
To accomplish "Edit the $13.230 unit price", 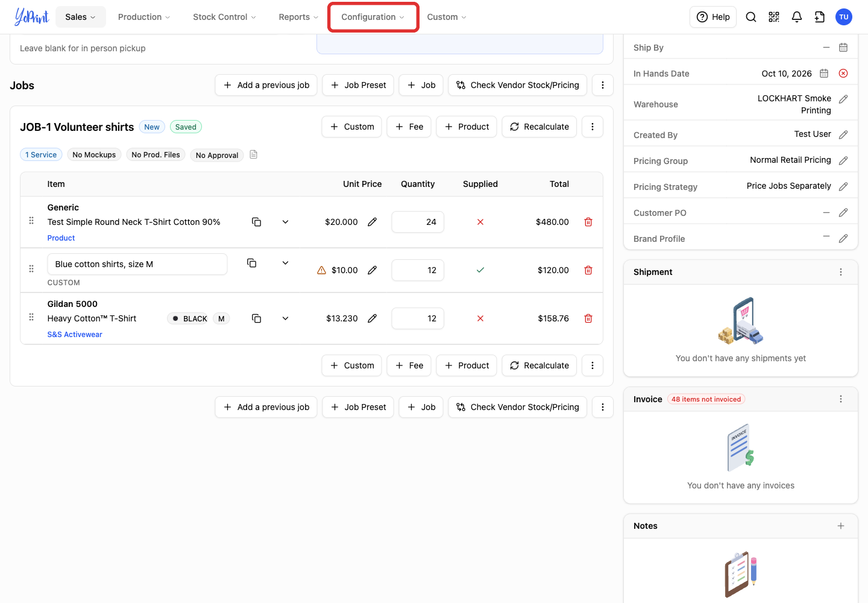I will (x=373, y=318).
